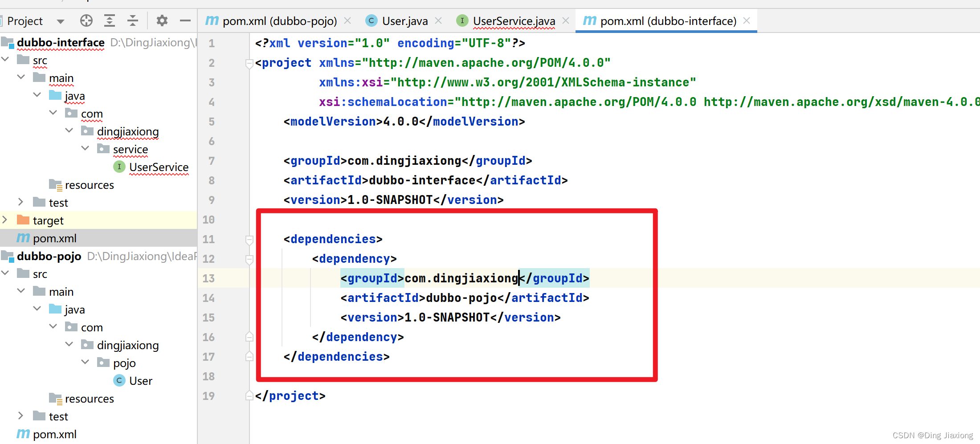Click Maven icon of dubbo-pojo pom.xml
Viewport: 980px width, 444px height.
tap(23, 434)
